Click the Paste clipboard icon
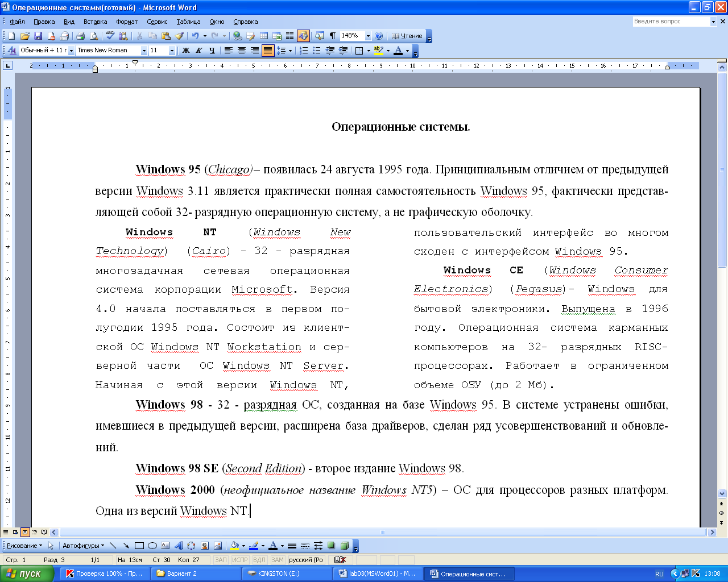 point(166,36)
